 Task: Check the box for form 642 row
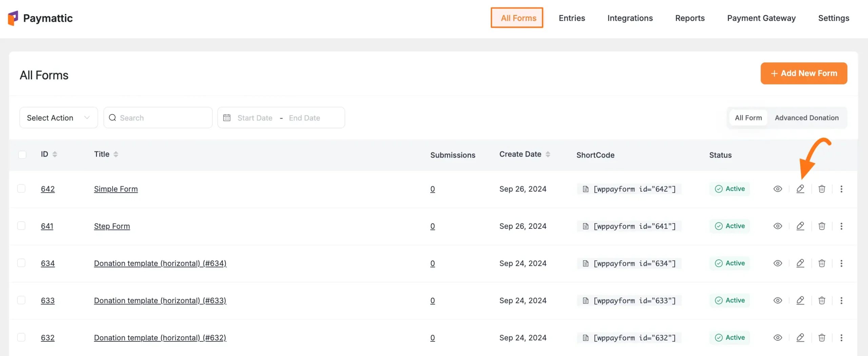(21, 189)
